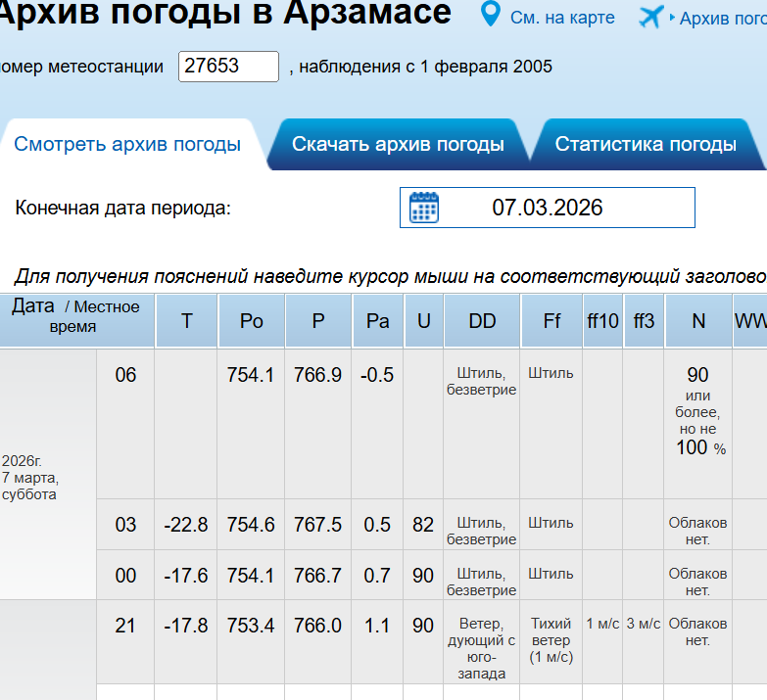Click the airplane icon
Screen dimensions: 767x700
pos(650,17)
